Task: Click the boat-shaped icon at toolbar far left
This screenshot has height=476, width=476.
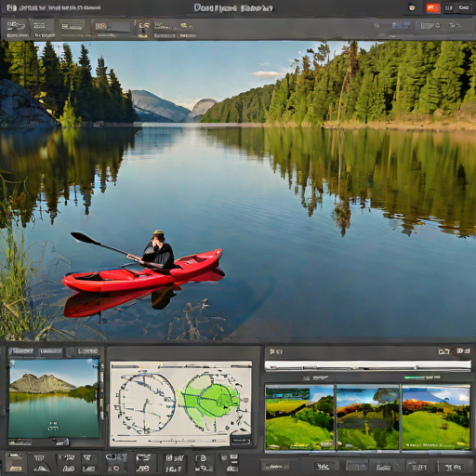Action: [x=16, y=26]
